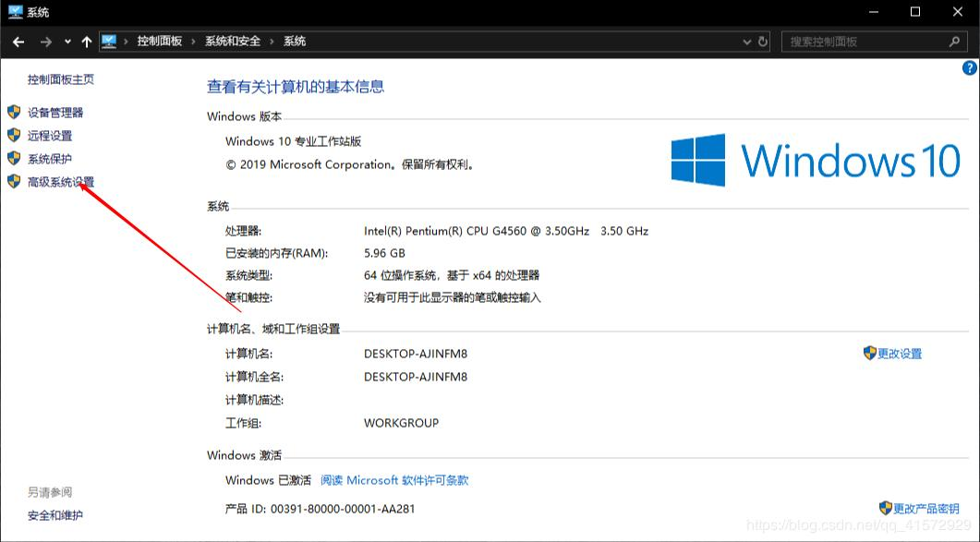Expand chevron before 控制面板 breadcrumb

[126, 42]
